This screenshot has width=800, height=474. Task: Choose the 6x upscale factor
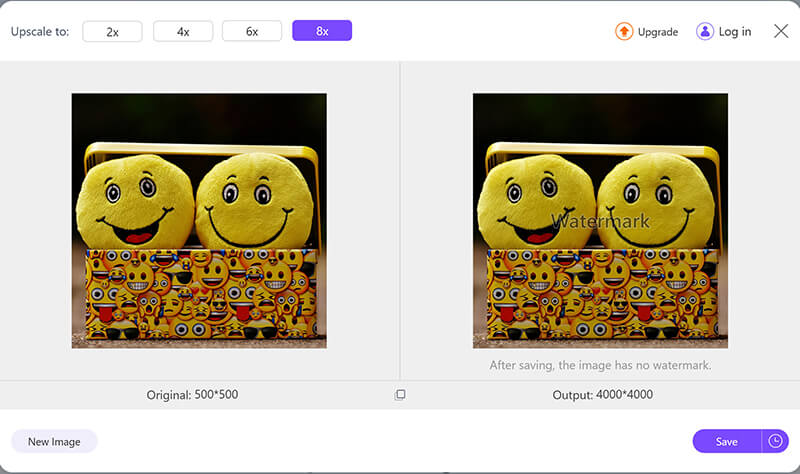coord(252,31)
